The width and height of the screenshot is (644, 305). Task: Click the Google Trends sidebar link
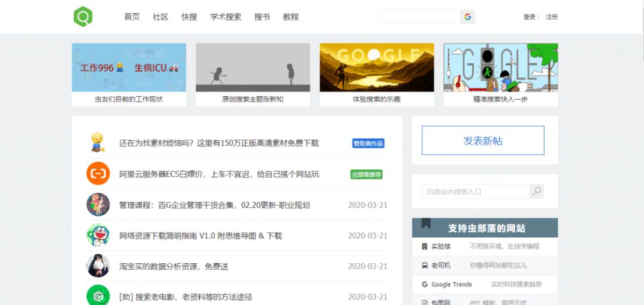pyautogui.click(x=452, y=285)
